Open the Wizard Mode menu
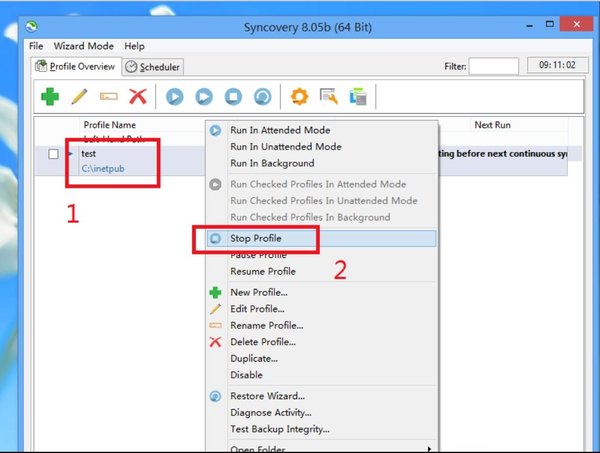This screenshot has width=600, height=453. coord(83,46)
